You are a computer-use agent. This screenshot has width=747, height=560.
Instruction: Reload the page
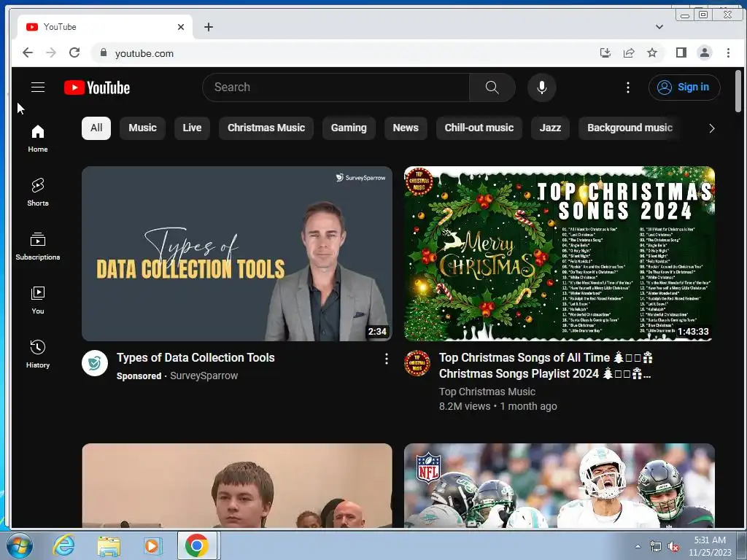pyautogui.click(x=74, y=52)
